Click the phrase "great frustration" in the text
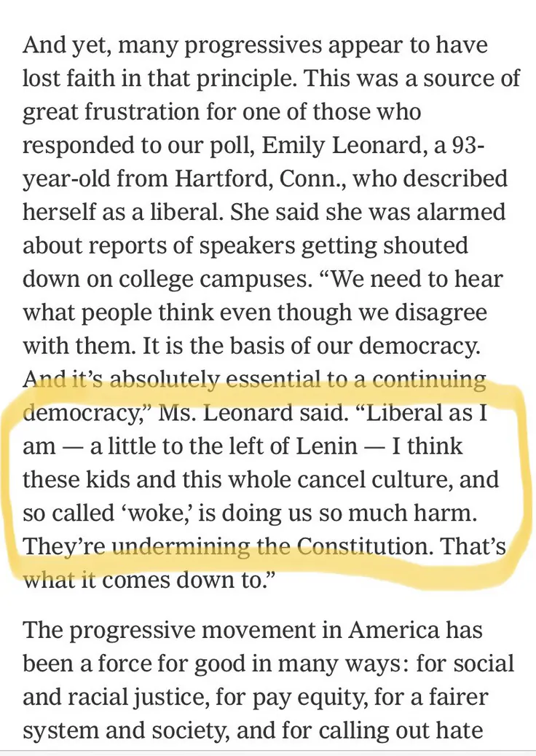Image resolution: width=536 pixels, height=756 pixels. pyautogui.click(x=111, y=112)
